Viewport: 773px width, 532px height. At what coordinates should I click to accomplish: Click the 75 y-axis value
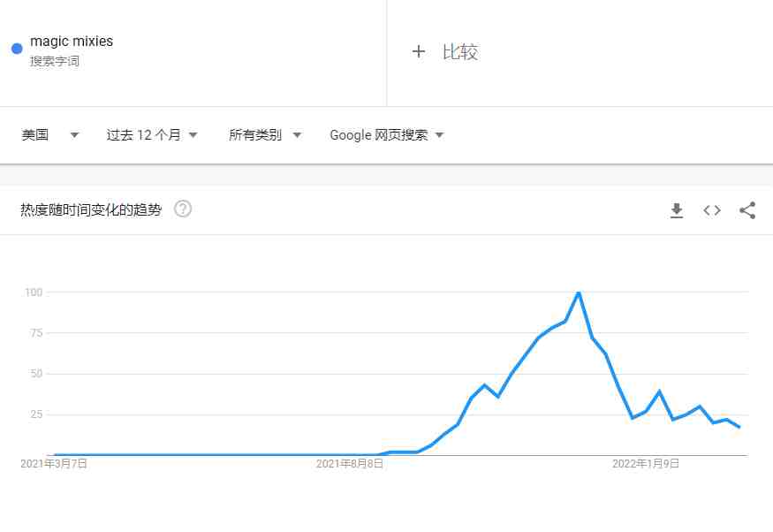(36, 333)
